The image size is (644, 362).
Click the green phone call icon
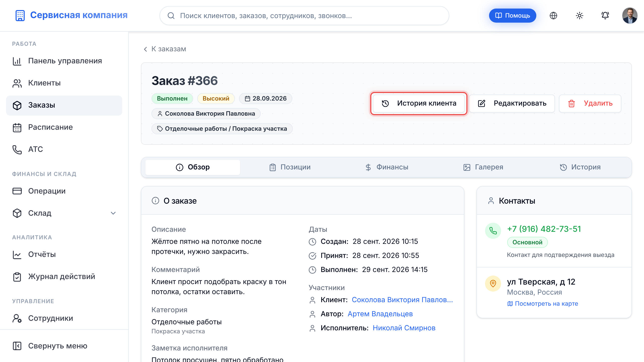coord(493,231)
